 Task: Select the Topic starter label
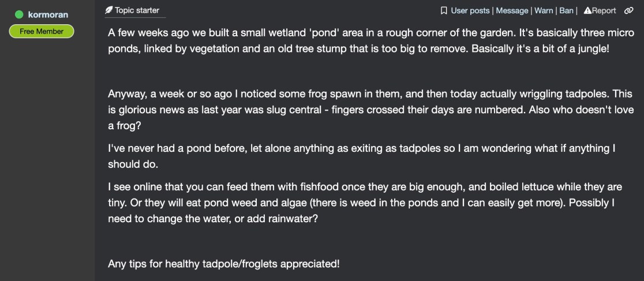click(x=137, y=10)
